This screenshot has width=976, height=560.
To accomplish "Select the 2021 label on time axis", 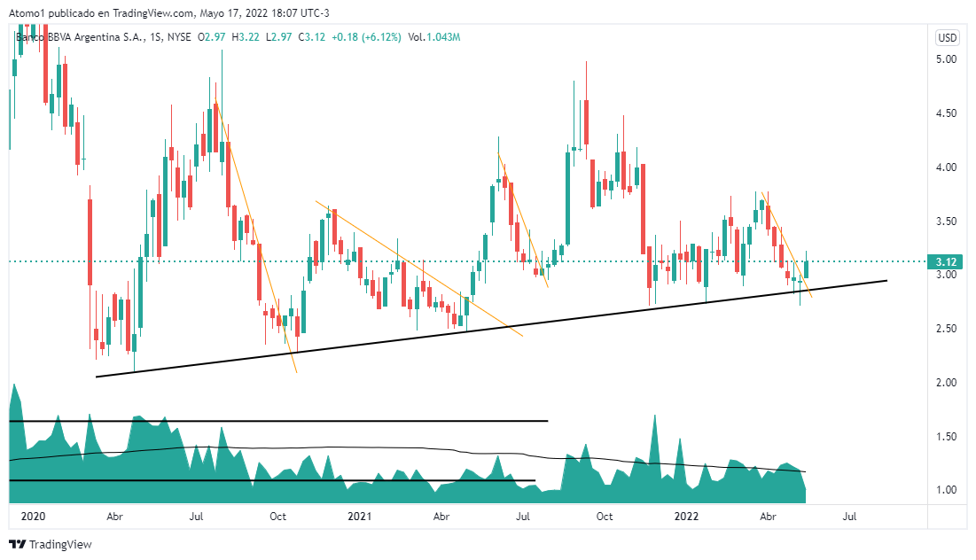I will click(x=359, y=515).
